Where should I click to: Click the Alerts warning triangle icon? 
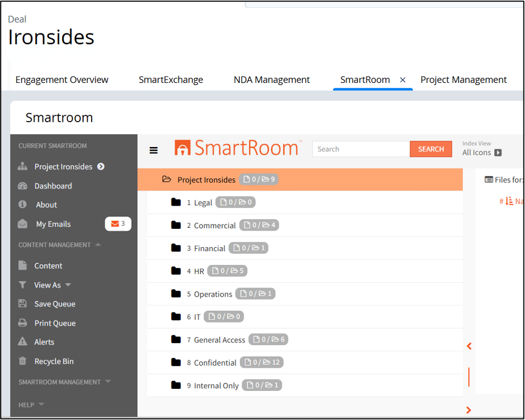23,342
